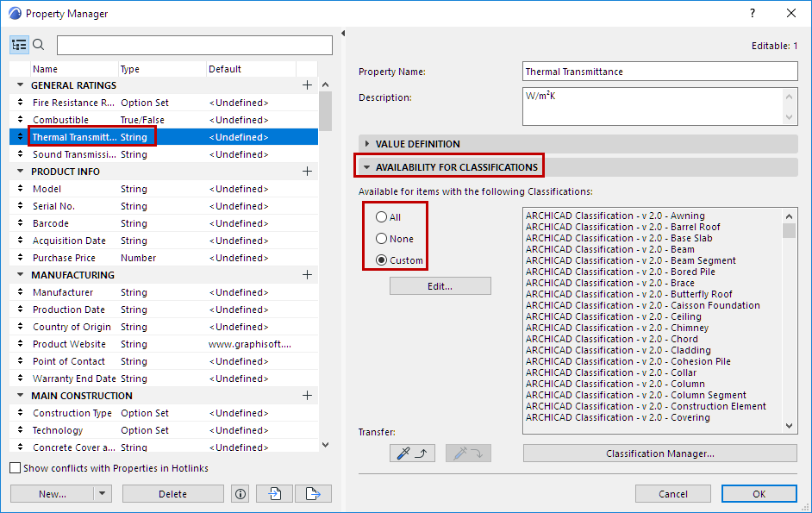Screen dimensions: 812x513
Task: Select the Sound Transmission property row
Action: click(164, 153)
